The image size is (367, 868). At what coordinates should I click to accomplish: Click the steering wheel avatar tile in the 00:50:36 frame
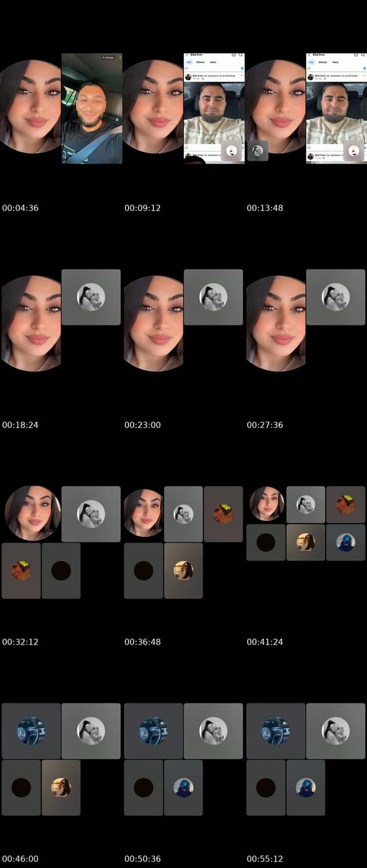pyautogui.click(x=154, y=731)
